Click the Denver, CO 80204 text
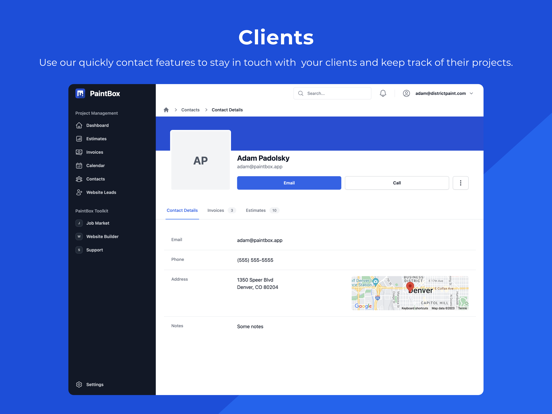The image size is (552, 414). coord(258,287)
